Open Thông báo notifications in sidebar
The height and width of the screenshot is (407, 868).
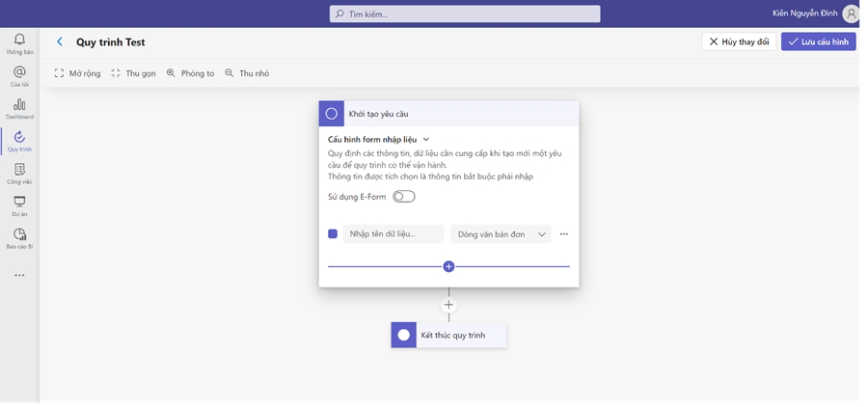tap(19, 42)
